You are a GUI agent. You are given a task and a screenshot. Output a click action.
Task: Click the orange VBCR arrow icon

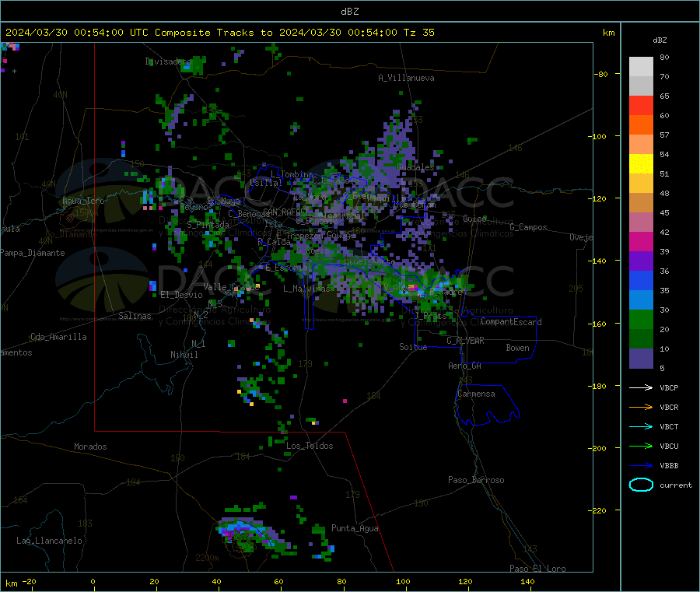(641, 407)
